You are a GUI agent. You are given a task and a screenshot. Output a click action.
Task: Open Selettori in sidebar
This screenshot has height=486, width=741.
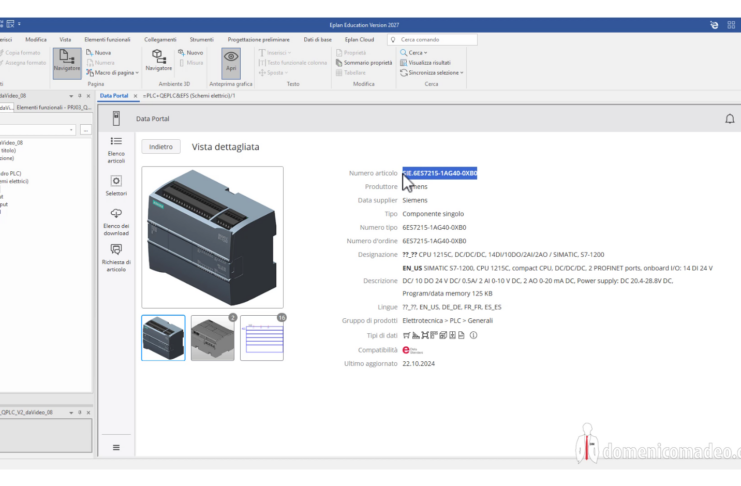click(116, 185)
